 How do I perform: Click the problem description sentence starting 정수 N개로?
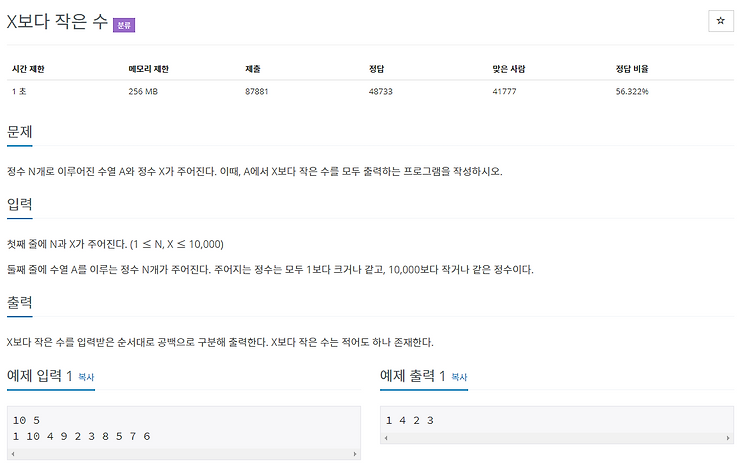point(254,171)
